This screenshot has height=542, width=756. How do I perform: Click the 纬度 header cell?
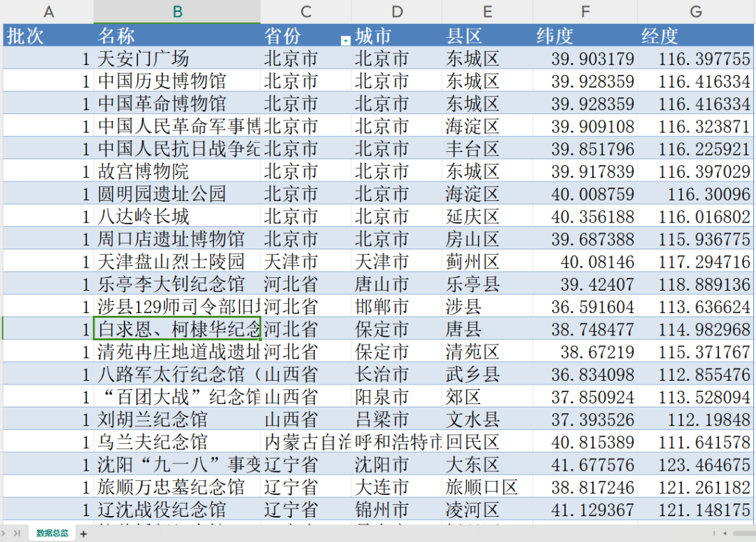(x=584, y=36)
